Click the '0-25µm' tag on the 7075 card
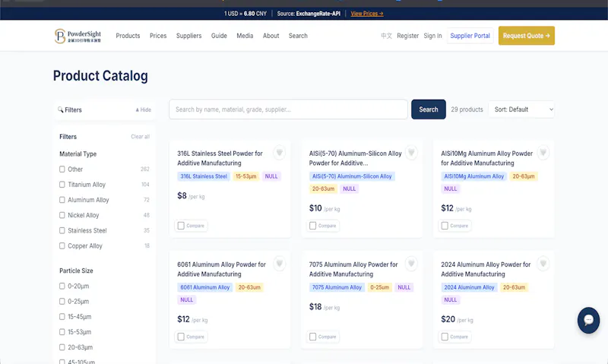 (379, 287)
